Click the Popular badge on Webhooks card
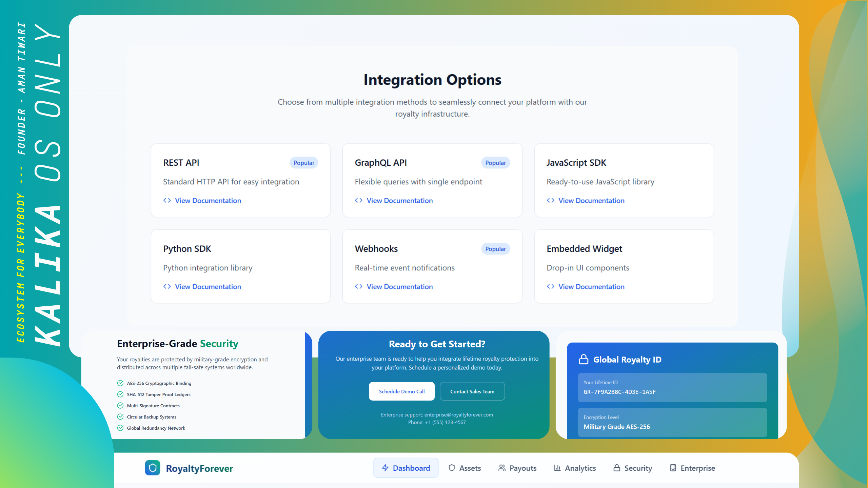 pyautogui.click(x=495, y=249)
